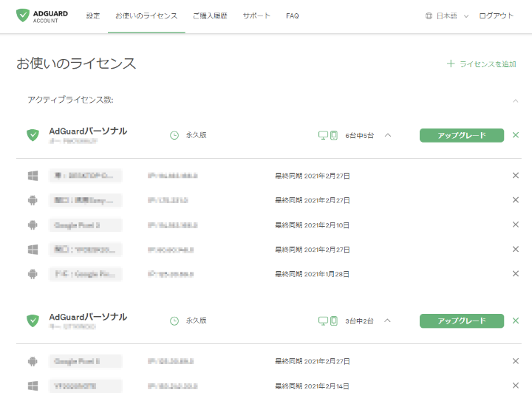Go to the ご購入履歴 tab
The height and width of the screenshot is (401, 532).
pyautogui.click(x=210, y=16)
